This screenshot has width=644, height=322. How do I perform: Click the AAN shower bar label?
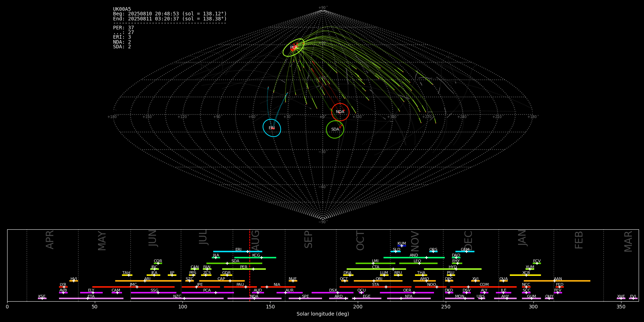coord(558,279)
